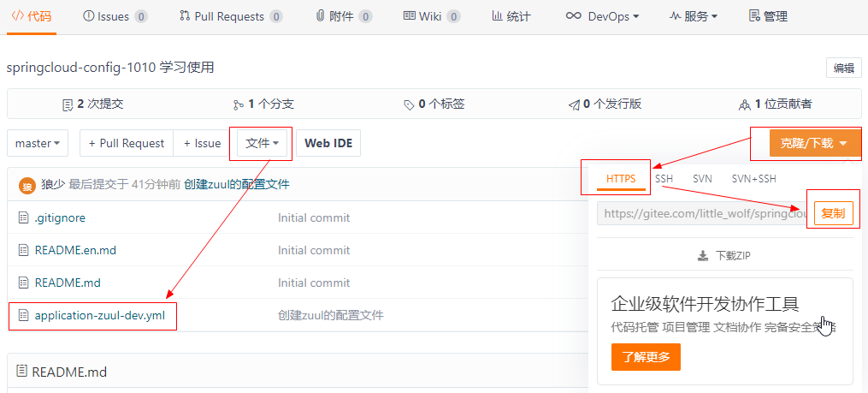Click the 狼少 avatar
868x393 pixels.
coord(27,185)
